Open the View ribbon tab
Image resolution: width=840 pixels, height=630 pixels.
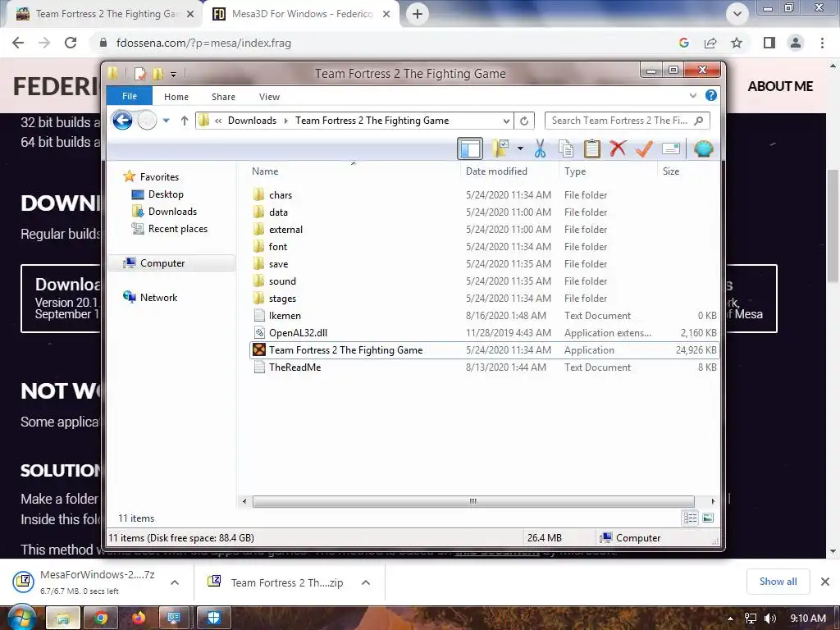tap(269, 97)
